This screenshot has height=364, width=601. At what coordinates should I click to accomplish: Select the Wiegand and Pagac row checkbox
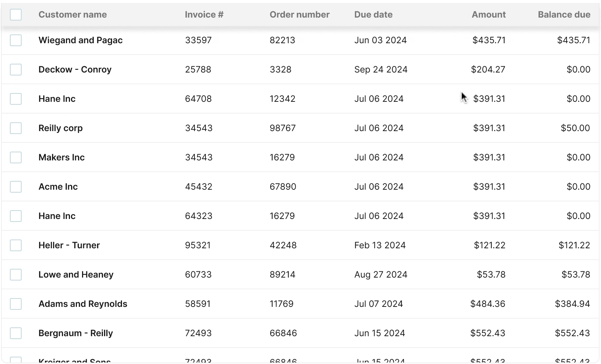[16, 40]
